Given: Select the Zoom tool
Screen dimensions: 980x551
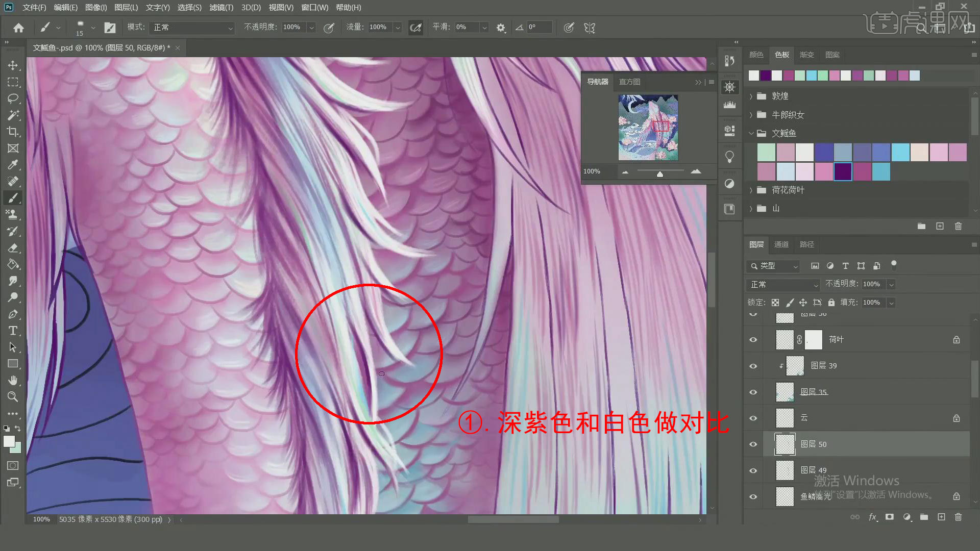Looking at the screenshot, I should click(13, 396).
